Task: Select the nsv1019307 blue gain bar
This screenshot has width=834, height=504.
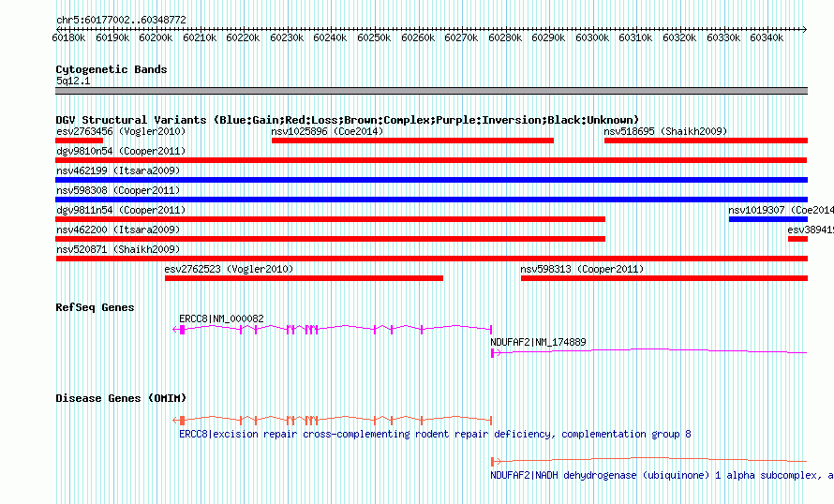Action: point(768,219)
